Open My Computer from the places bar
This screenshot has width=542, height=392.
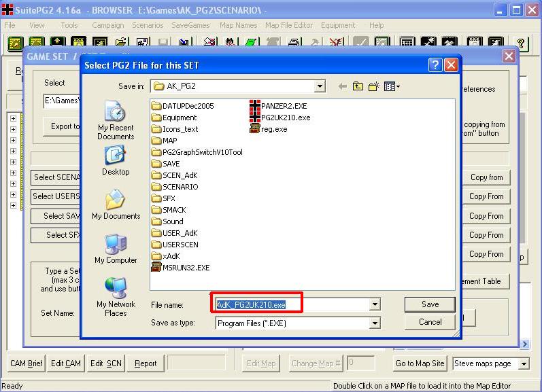click(x=116, y=249)
